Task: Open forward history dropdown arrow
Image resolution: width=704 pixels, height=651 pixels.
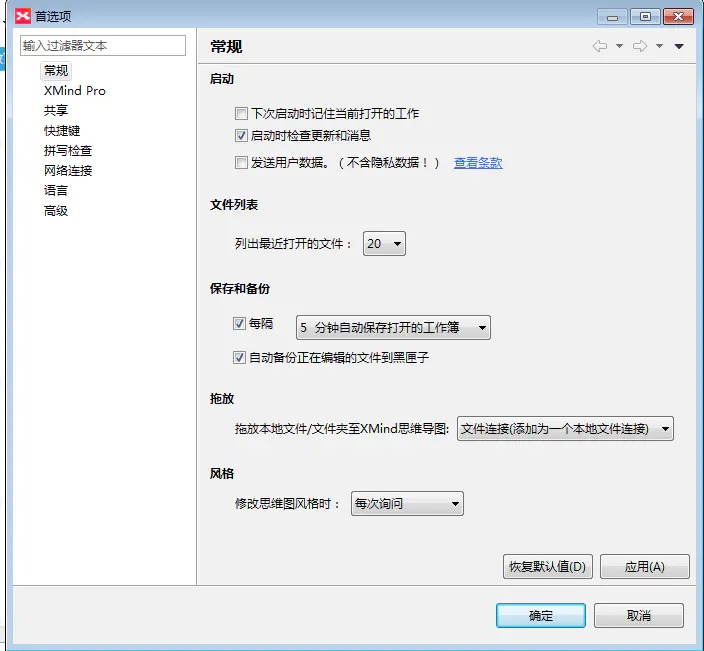Action: [x=659, y=46]
